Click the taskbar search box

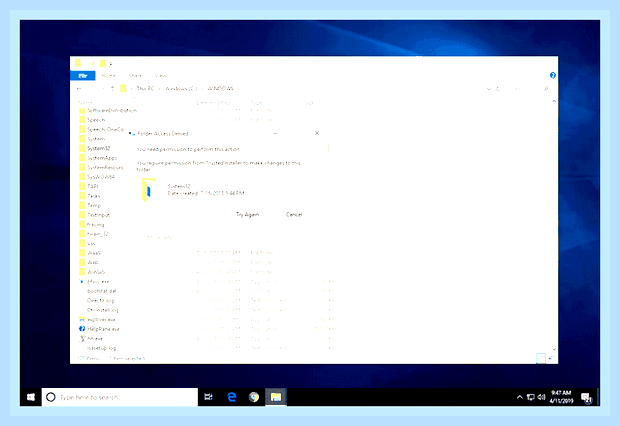click(120, 397)
